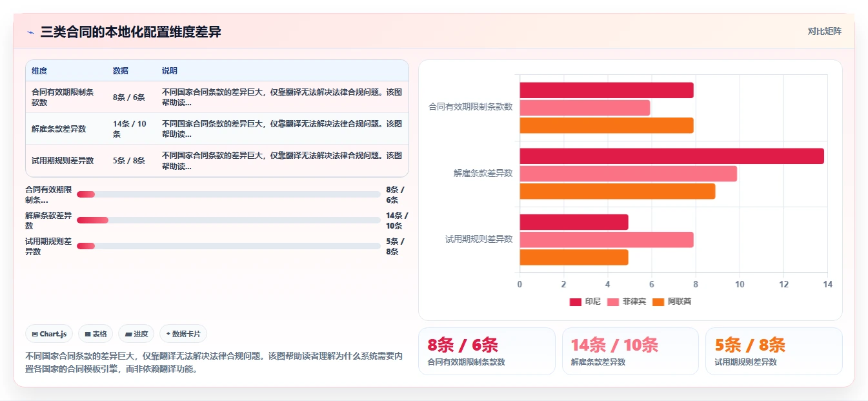Click progress value 5条 / 8条 beside bar
This screenshot has height=401, width=868.
click(395, 247)
